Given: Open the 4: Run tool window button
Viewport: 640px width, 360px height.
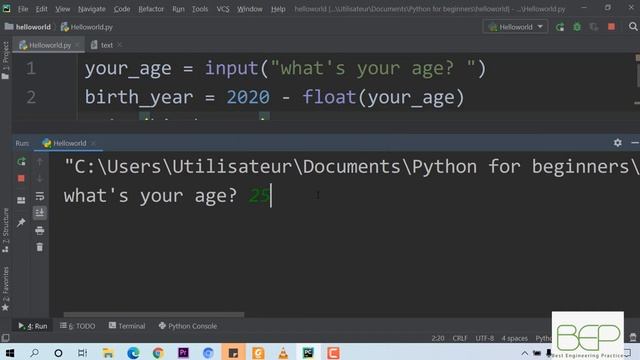Looking at the screenshot, I should 33,326.
